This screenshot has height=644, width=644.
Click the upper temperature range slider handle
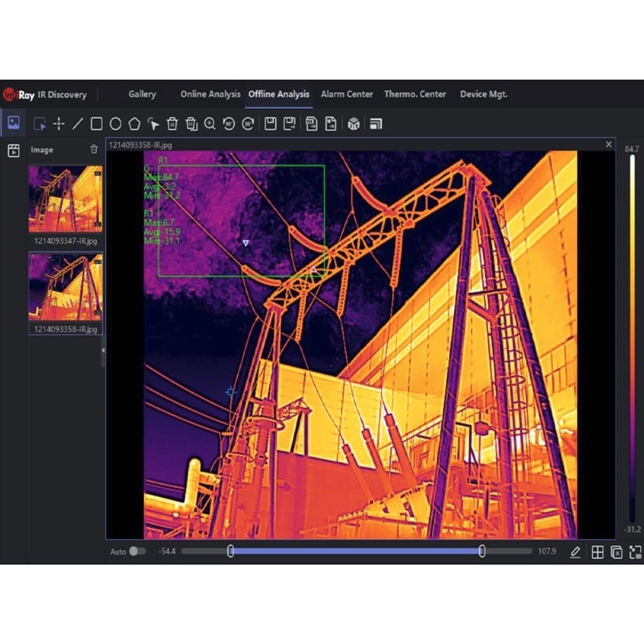[x=482, y=551]
